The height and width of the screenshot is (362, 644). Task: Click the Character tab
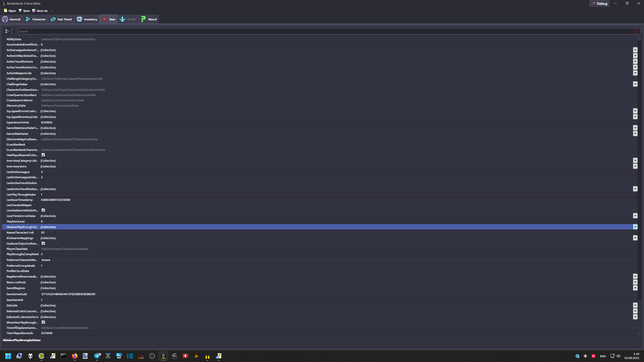pyautogui.click(x=35, y=19)
